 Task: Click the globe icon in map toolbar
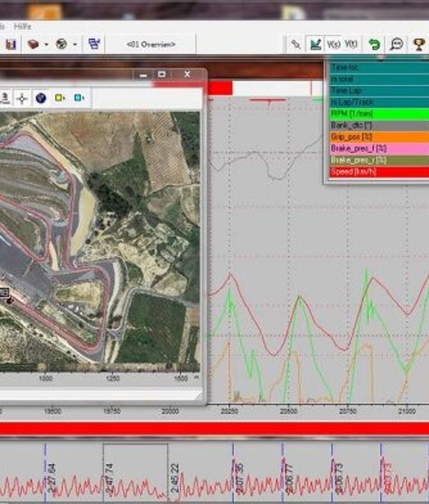[x=41, y=98]
